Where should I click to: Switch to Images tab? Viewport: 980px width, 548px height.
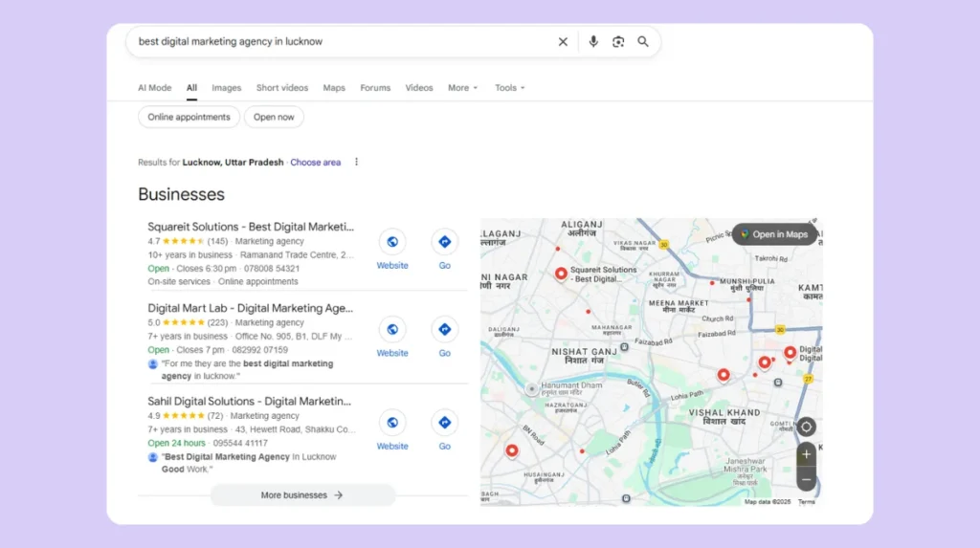[226, 88]
